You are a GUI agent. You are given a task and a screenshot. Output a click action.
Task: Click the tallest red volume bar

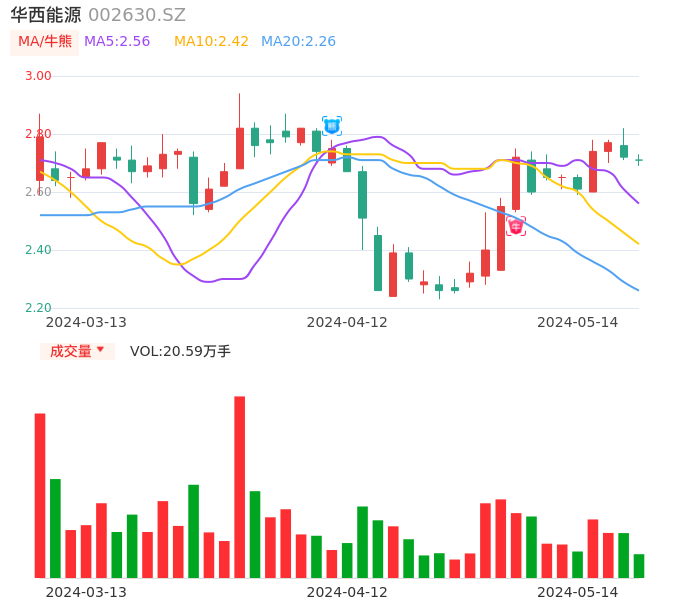240,487
